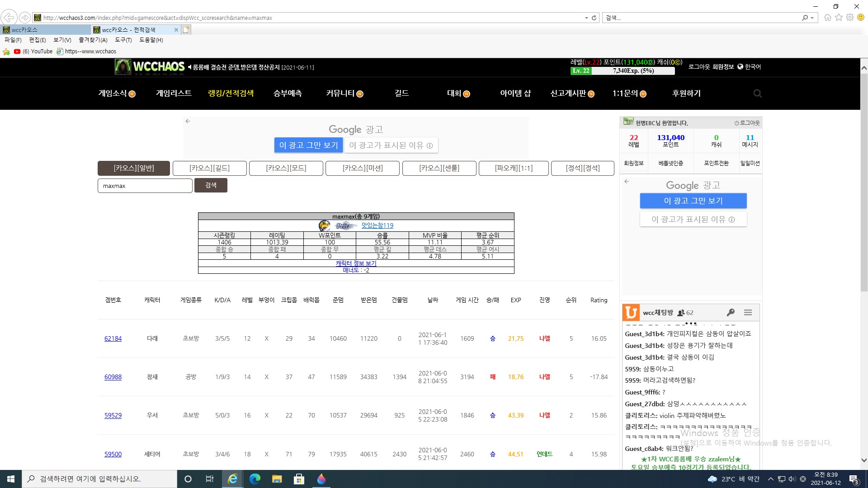Open game number 59529 link
This screenshot has height=488, width=868.
tap(113, 415)
